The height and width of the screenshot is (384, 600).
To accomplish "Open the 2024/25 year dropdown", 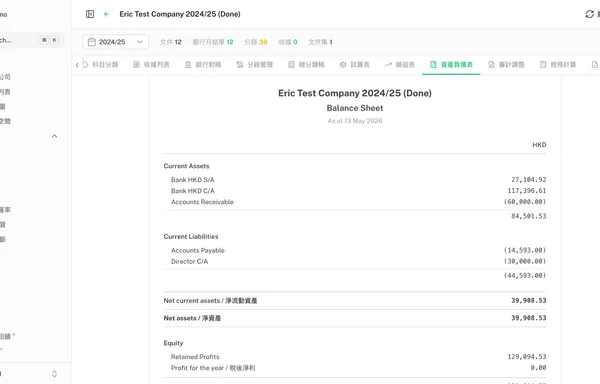I will [x=116, y=42].
